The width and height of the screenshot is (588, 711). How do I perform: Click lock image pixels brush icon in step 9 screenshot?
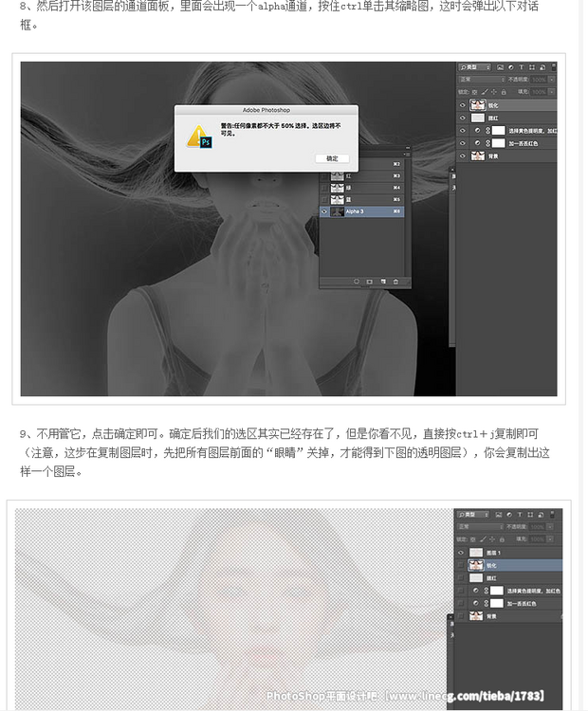[483, 539]
